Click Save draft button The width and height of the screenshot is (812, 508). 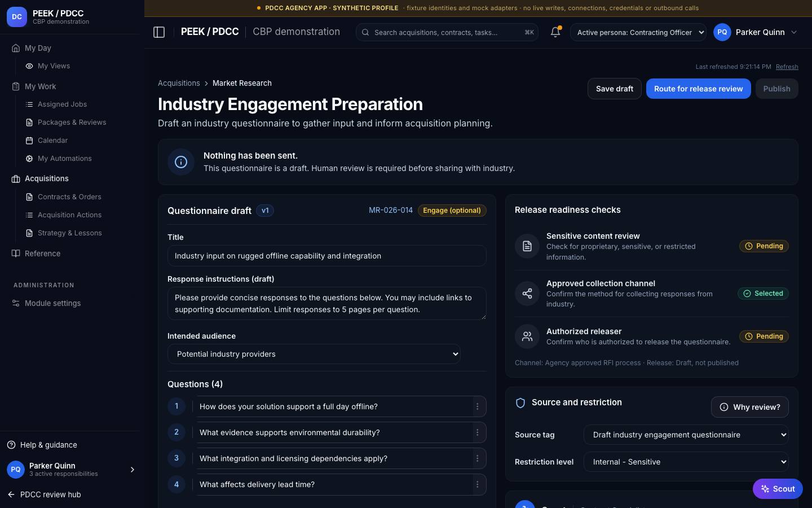615,89
